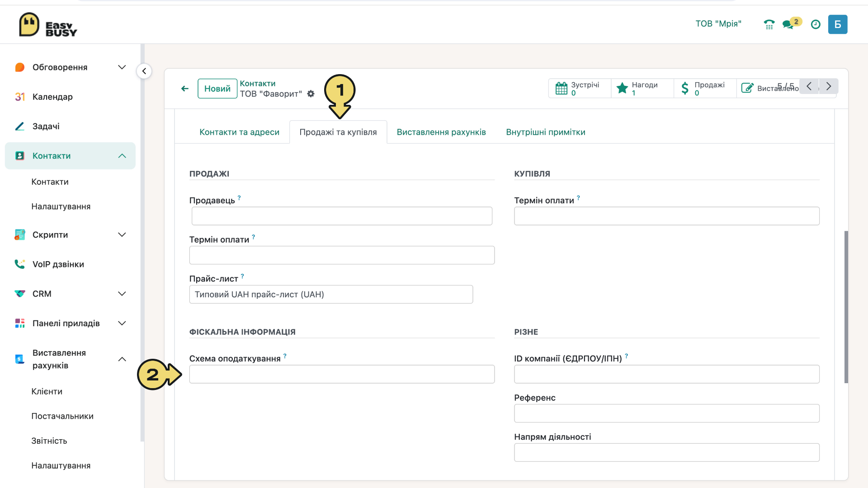This screenshot has width=868, height=488.
Task: Expand the Обговорення menu chevron
Action: pos(122,67)
